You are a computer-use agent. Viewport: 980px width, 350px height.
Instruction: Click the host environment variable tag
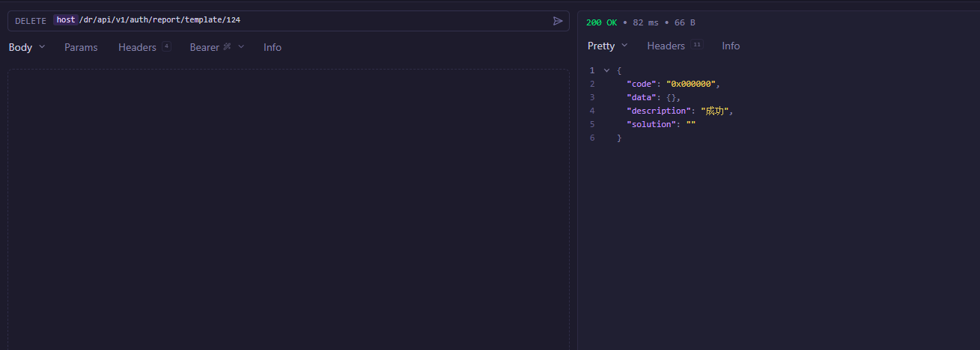tap(66, 20)
